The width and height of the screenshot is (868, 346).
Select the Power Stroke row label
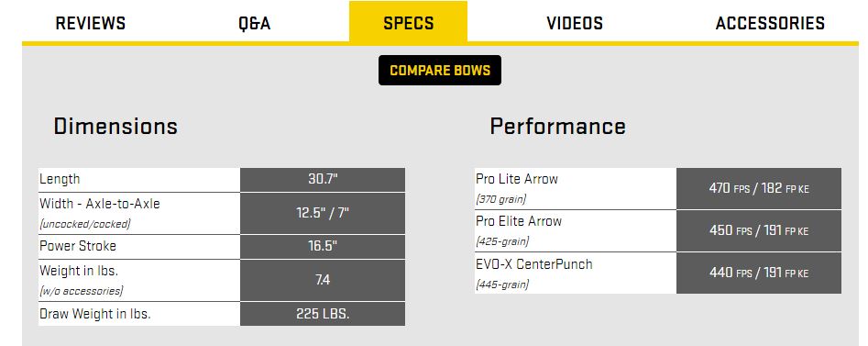(x=78, y=246)
